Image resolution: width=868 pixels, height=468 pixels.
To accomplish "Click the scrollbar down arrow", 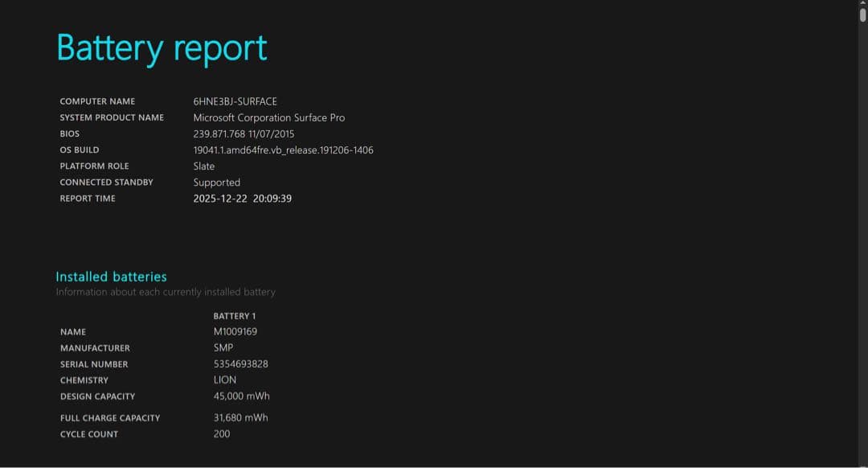I will (x=862, y=462).
